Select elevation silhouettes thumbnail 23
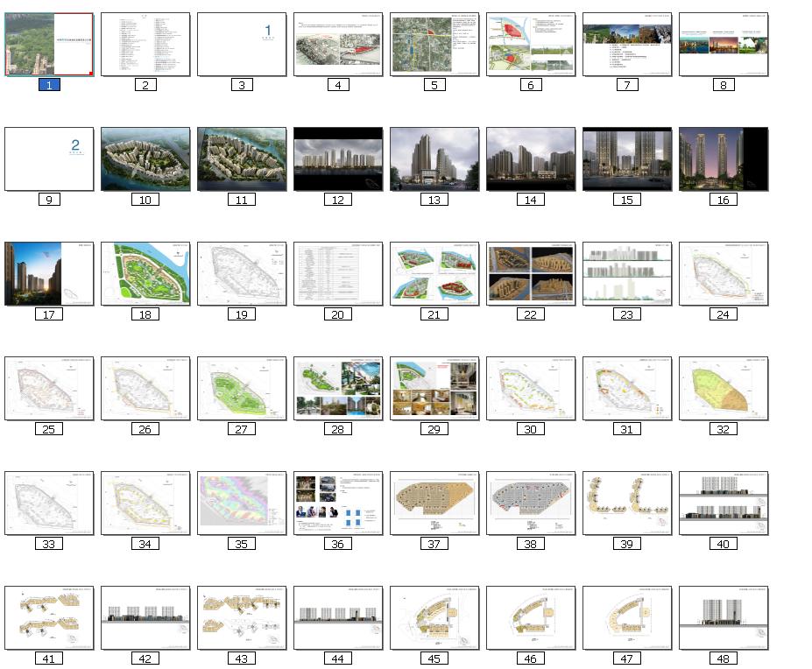Viewport: 812px width, 669px height. 627,273
